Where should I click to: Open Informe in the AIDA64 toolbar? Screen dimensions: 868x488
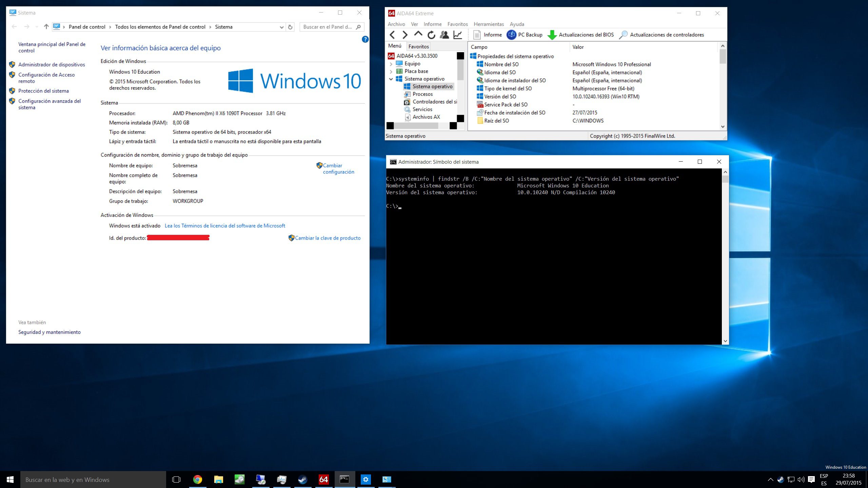491,35
